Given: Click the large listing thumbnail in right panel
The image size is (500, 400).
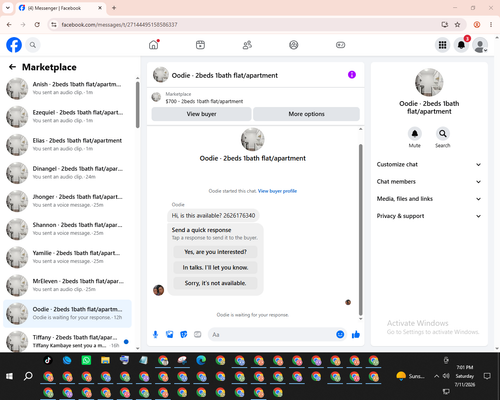Looking at the screenshot, I should pos(429,82).
